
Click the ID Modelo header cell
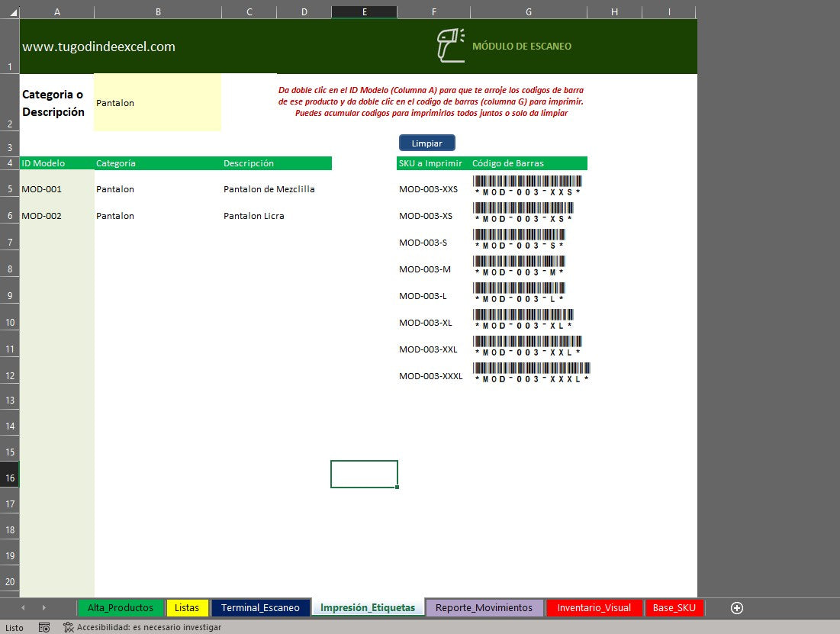tap(56, 163)
